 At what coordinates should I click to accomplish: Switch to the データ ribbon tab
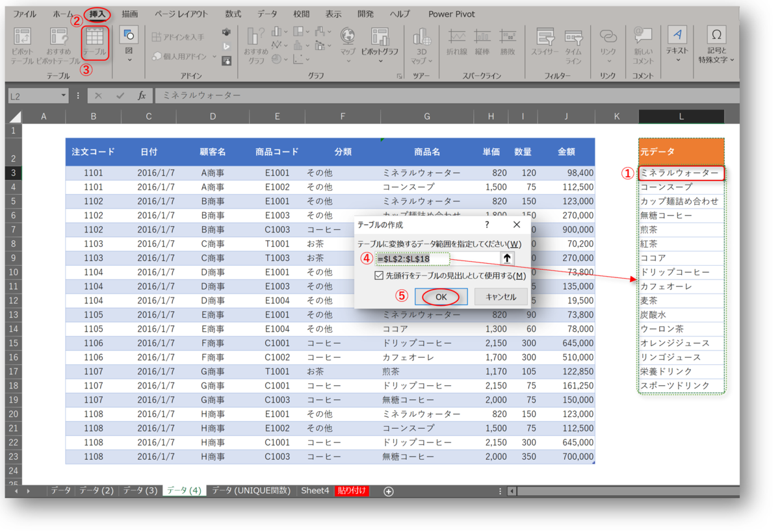click(x=266, y=14)
